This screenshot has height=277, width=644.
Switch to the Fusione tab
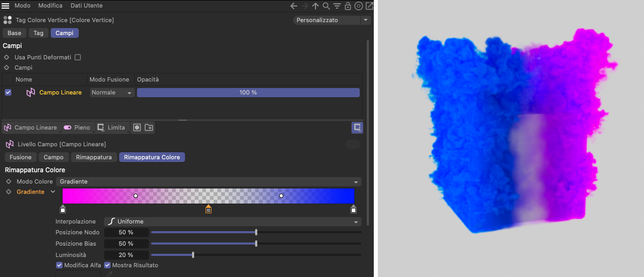point(20,157)
